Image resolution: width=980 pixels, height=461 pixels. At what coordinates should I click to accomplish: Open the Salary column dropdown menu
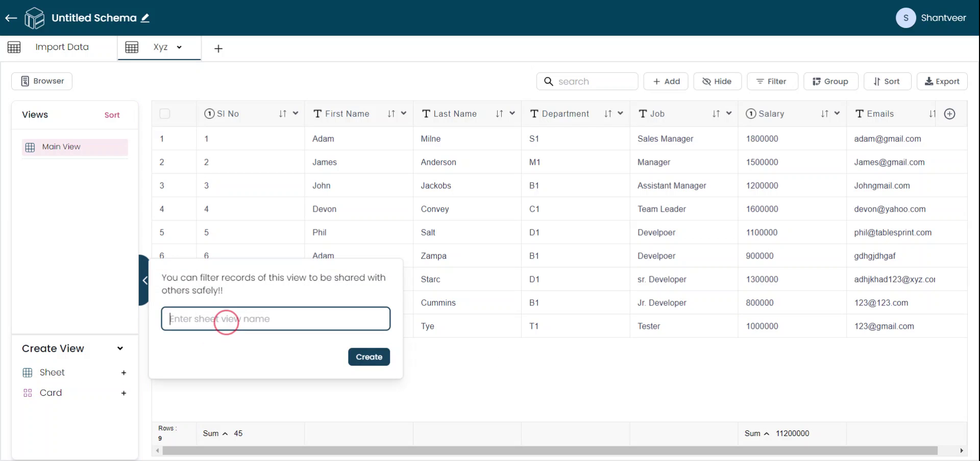point(837,114)
